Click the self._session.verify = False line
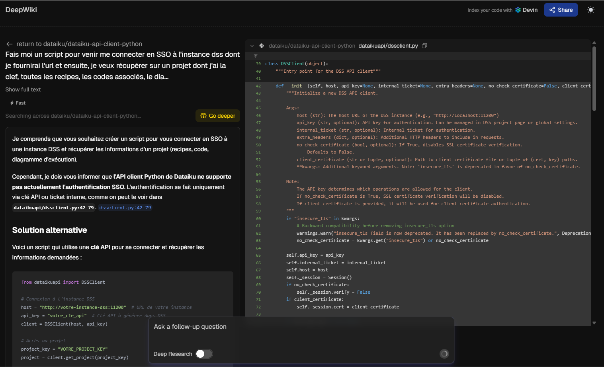The height and width of the screenshot is (368, 604). [333, 292]
